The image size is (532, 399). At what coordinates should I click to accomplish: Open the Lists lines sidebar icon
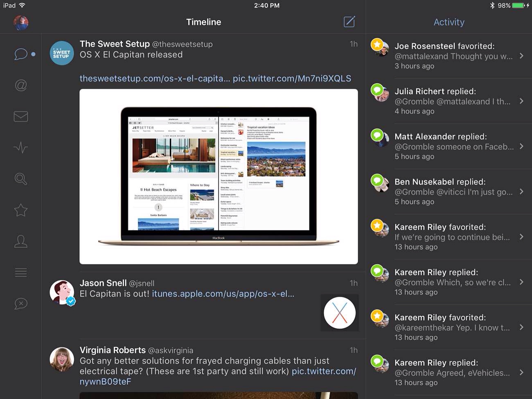coord(21,272)
